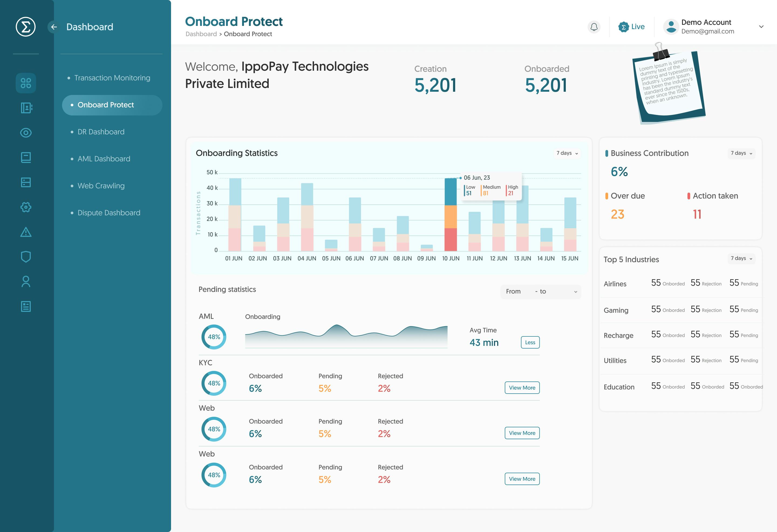Select the contact book icon in sidebar
This screenshot has height=532, width=777.
tap(26, 108)
